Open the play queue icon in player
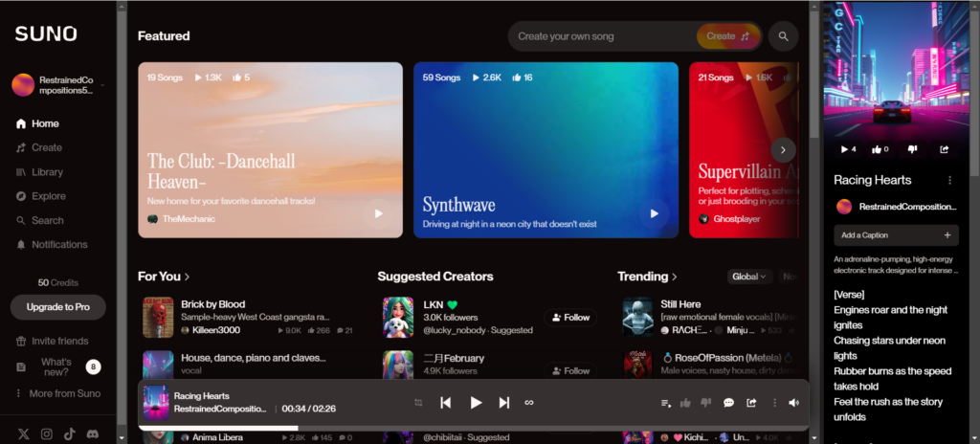The image size is (980, 444). click(x=666, y=403)
